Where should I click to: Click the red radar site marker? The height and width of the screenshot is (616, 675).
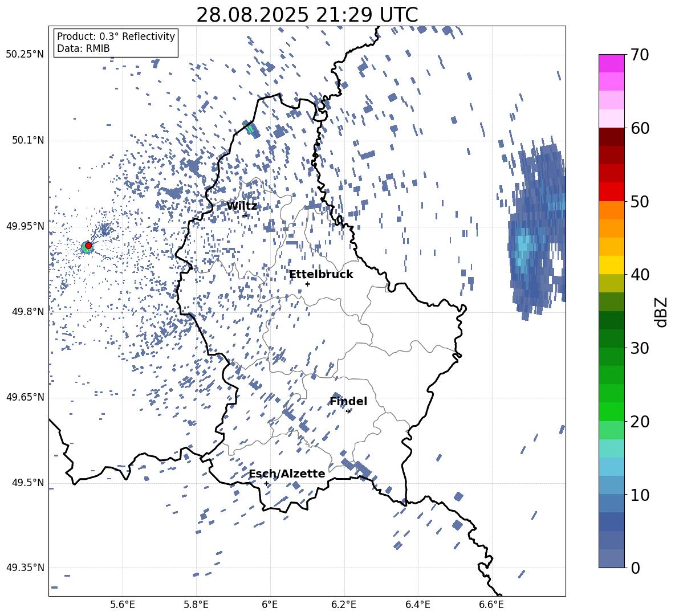pos(88,246)
